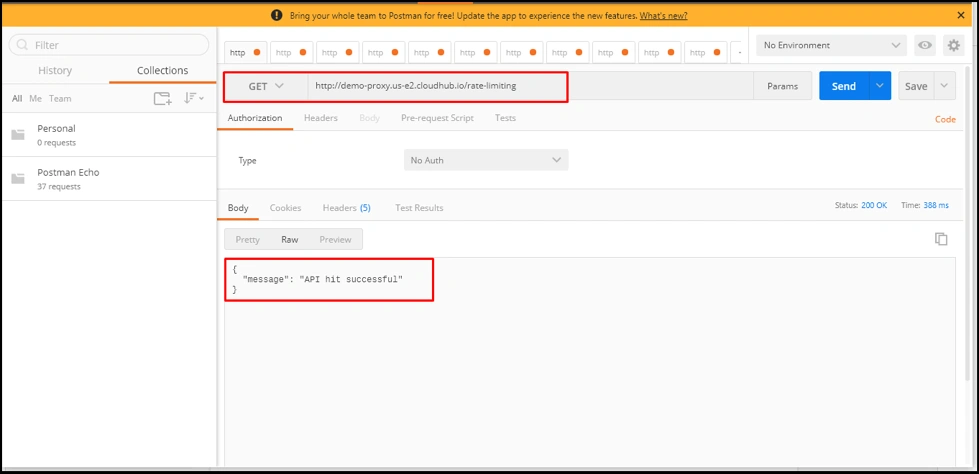Filter collections by All
The width and height of the screenshot is (979, 474).
click(x=17, y=99)
